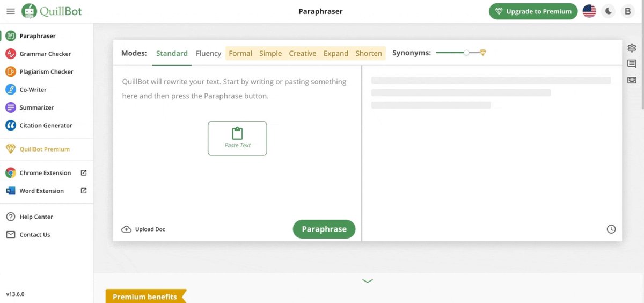The width and height of the screenshot is (644, 303).
Task: Open the keyboard shortcuts icon
Action: (x=632, y=80)
